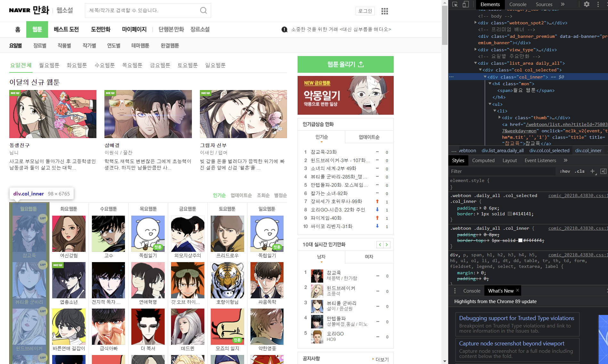The image size is (608, 364).
Task: Click the new style rule plus icon
Action: [592, 171]
